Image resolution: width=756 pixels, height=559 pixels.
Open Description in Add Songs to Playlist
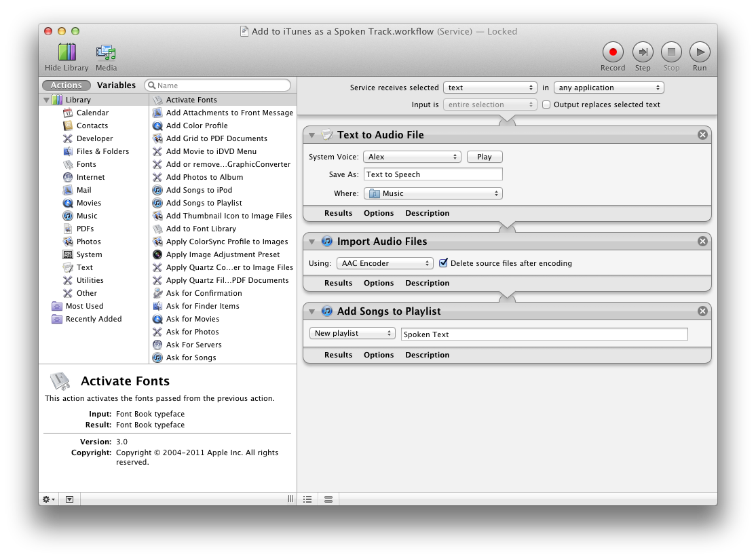pos(427,355)
